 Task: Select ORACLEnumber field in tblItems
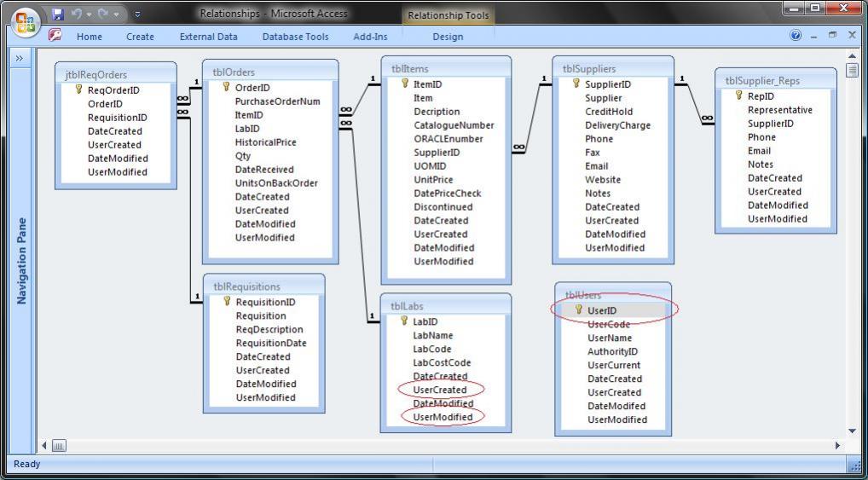(448, 139)
